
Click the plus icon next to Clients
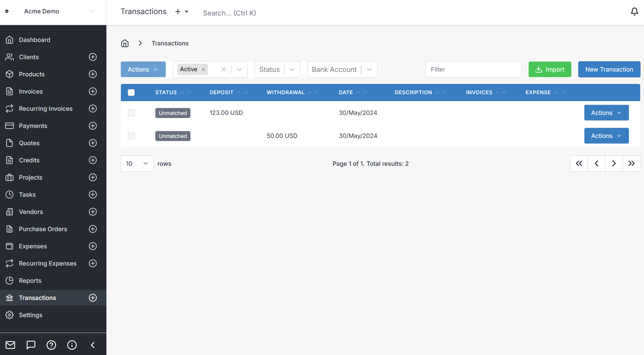point(93,57)
